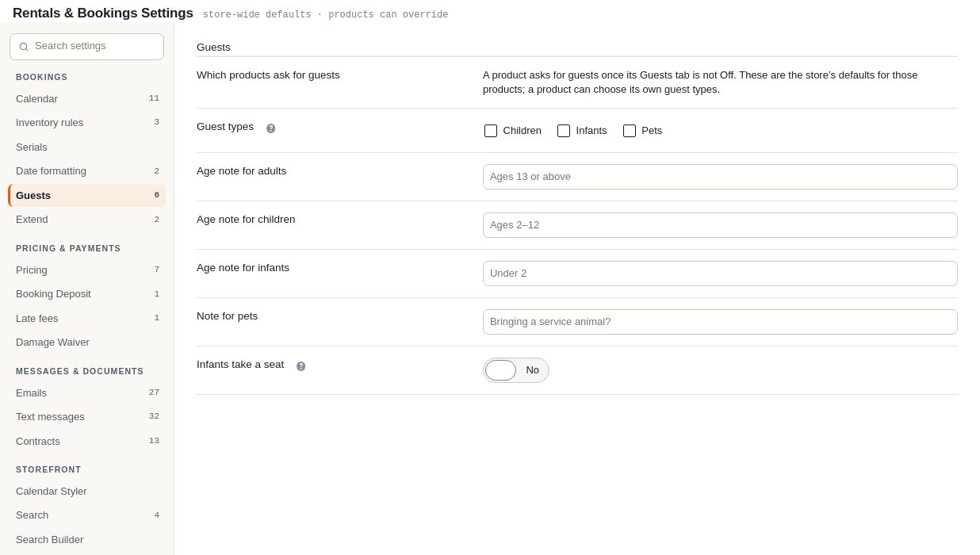Click the store-wide defaults subtitle text
This screenshot has height=555, width=980.
click(325, 15)
